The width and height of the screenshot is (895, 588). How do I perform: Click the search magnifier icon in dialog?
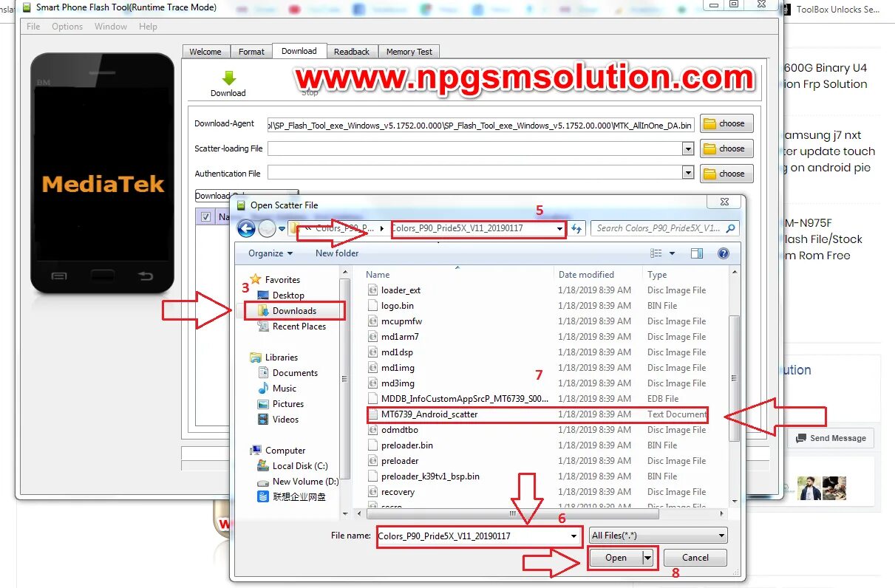tap(730, 228)
